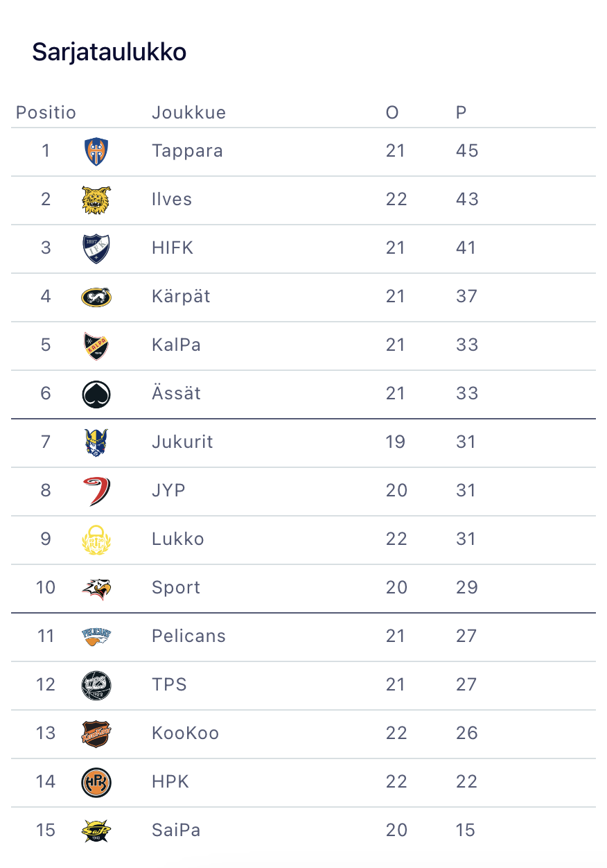This screenshot has width=607, height=868.
Task: Click the Pelicans team logo
Action: click(96, 636)
